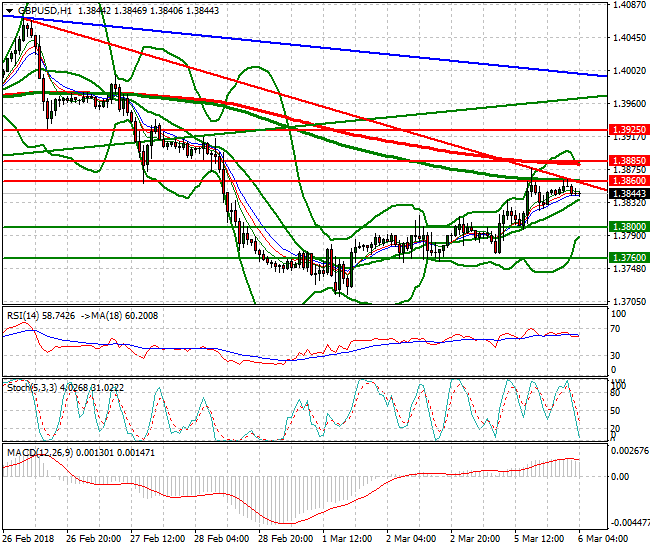Click the 1 Mar 12:00 time axis label
Image resolution: width=650 pixels, height=550 pixels.
347,539
